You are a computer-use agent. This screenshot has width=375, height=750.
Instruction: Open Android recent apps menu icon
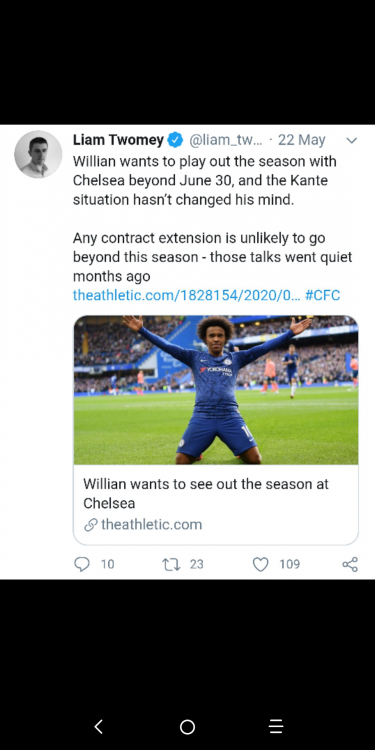coord(276,727)
